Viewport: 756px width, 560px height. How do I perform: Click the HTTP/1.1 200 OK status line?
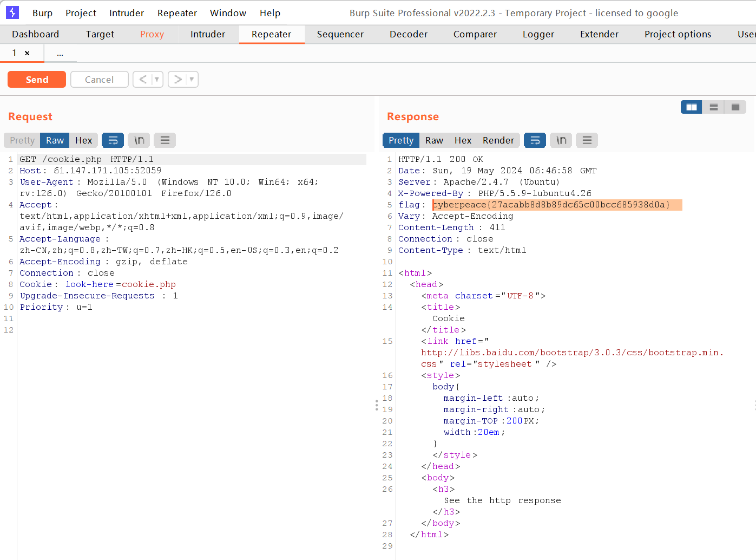(441, 159)
